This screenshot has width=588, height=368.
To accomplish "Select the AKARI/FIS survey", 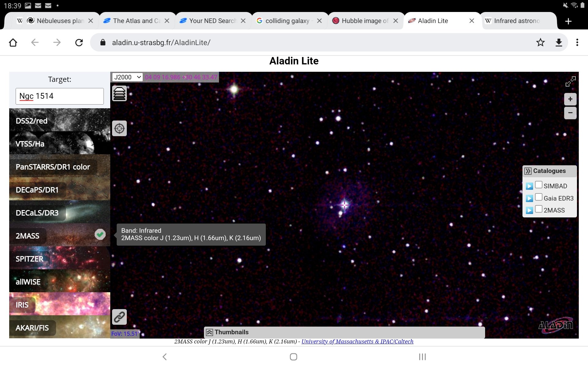I will coord(60,327).
